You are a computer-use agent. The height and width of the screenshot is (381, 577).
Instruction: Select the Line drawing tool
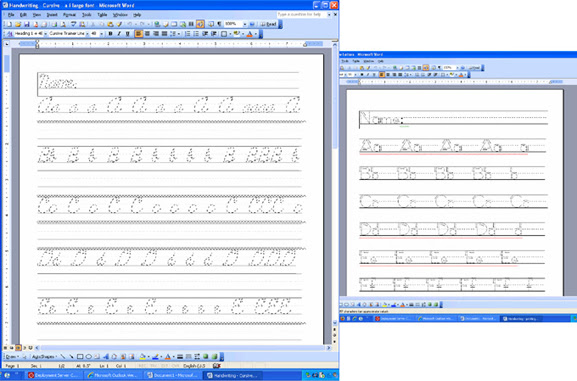63,356
